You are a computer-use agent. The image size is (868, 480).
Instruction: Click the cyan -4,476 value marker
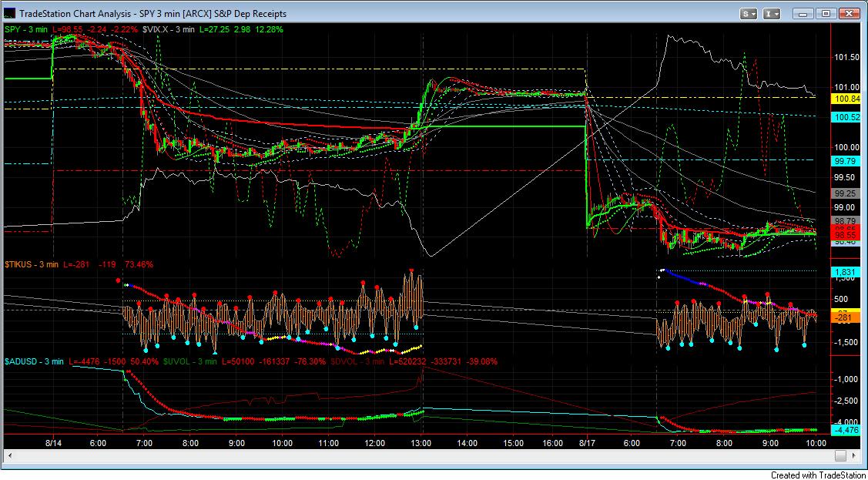[845, 430]
